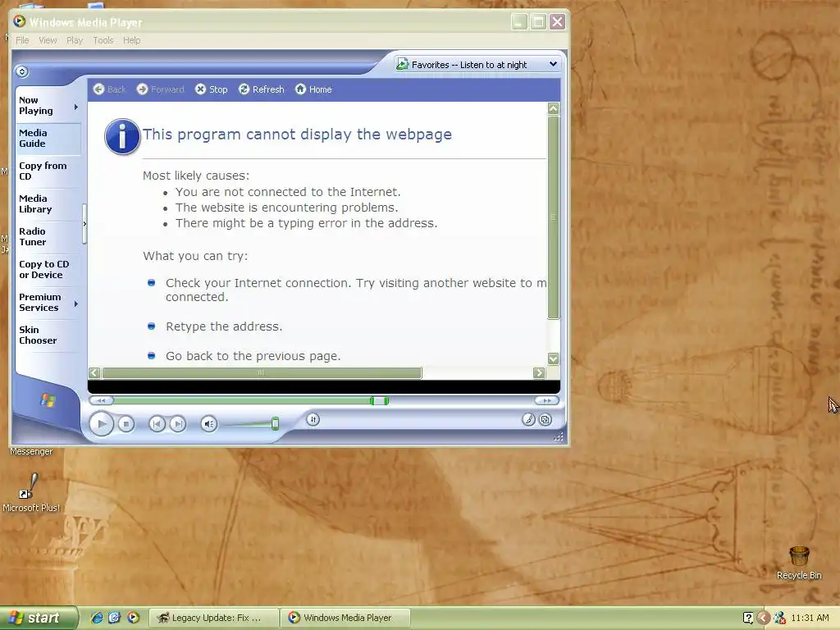Viewport: 840px width, 630px height.
Task: Launch Outlook Express from Quick Launch
Action: (x=115, y=618)
